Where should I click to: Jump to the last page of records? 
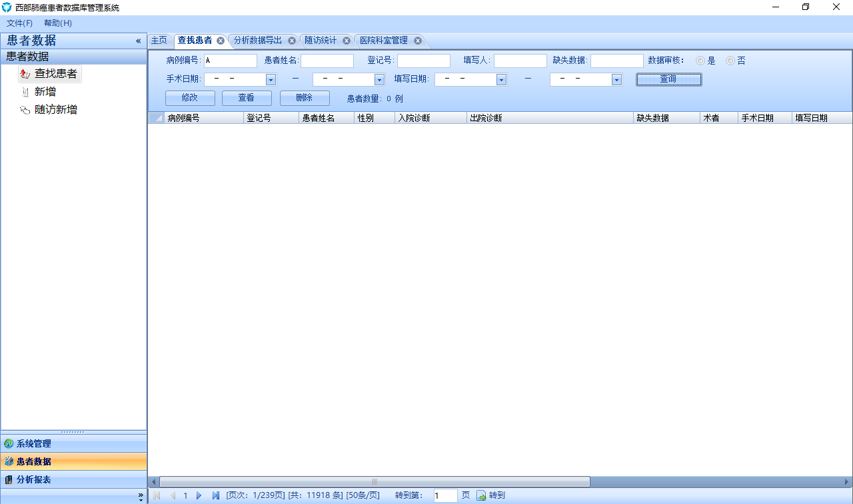click(215, 495)
